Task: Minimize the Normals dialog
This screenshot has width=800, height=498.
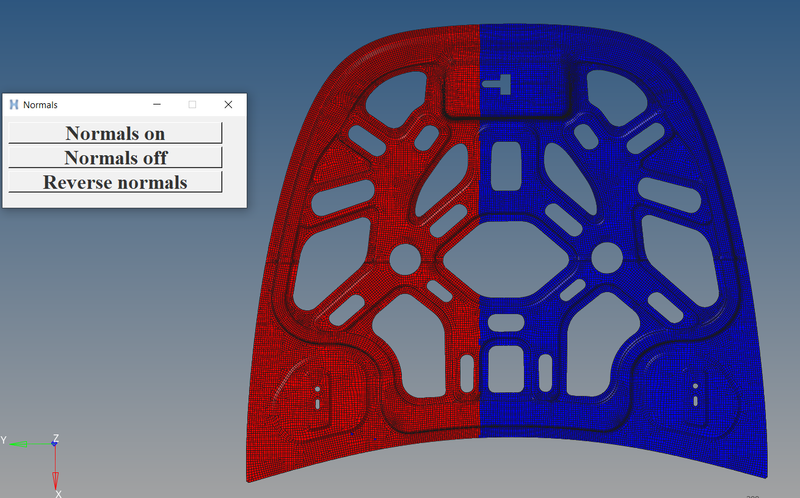Action: (x=157, y=104)
